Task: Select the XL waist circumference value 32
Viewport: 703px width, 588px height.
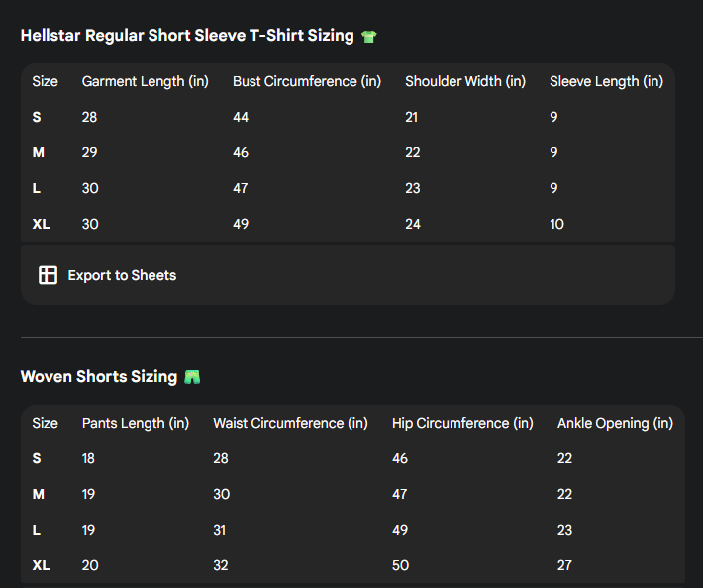Action: [x=220, y=565]
